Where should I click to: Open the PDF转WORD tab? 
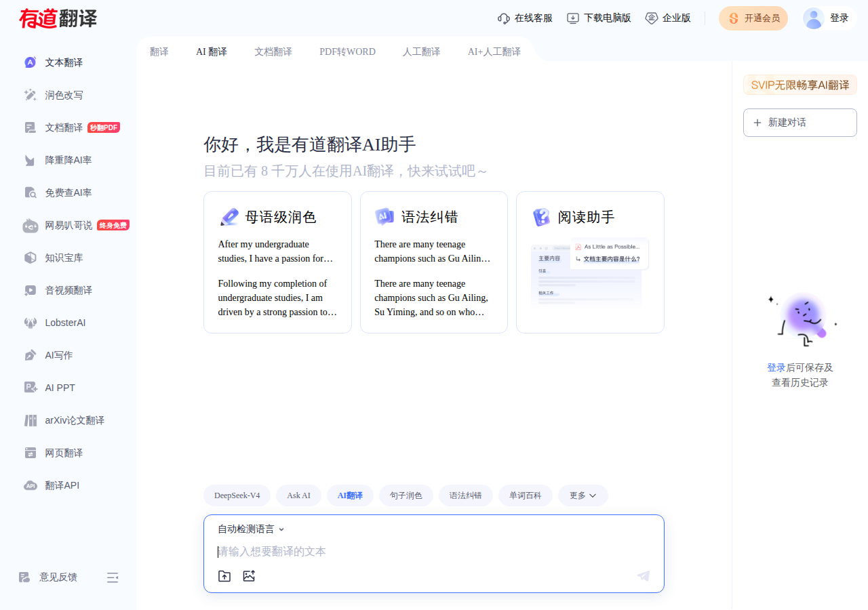click(x=347, y=52)
